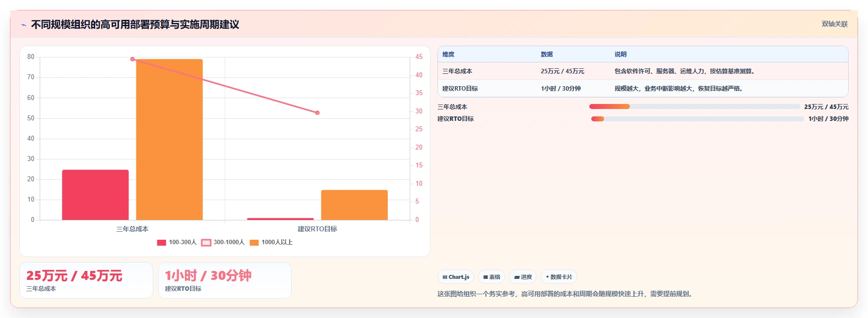Click the lightning icon beside the title
Image resolution: width=868 pixels, height=318 pixels.
click(23, 25)
